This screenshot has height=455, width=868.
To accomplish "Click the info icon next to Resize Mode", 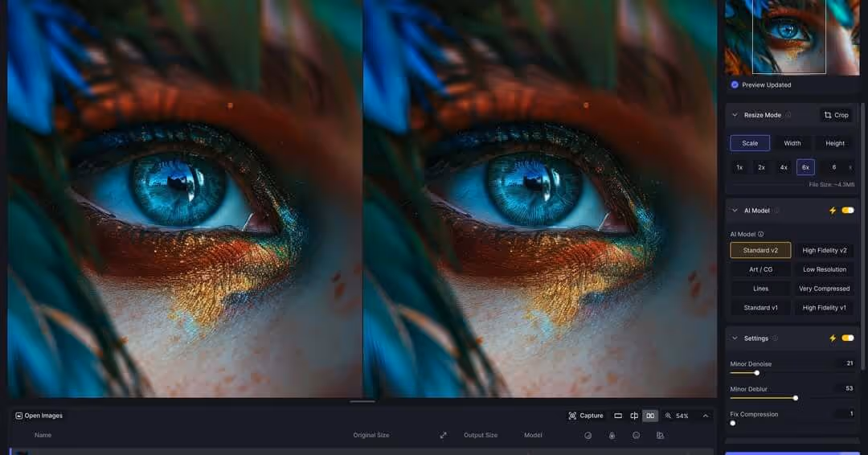I will [x=788, y=115].
